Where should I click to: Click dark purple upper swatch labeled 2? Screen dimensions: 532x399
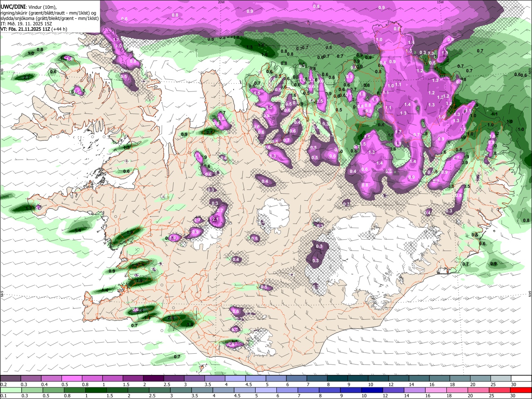coord(153,379)
